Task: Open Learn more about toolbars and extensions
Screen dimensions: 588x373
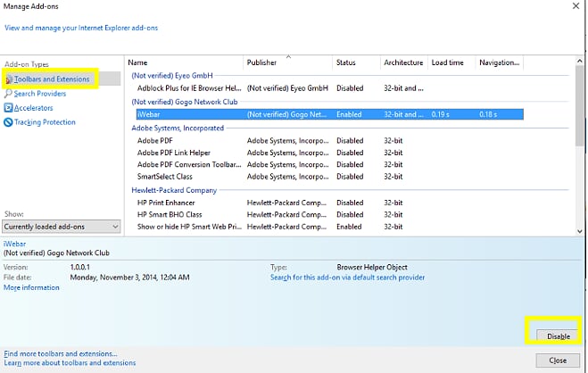Action: tap(70, 363)
